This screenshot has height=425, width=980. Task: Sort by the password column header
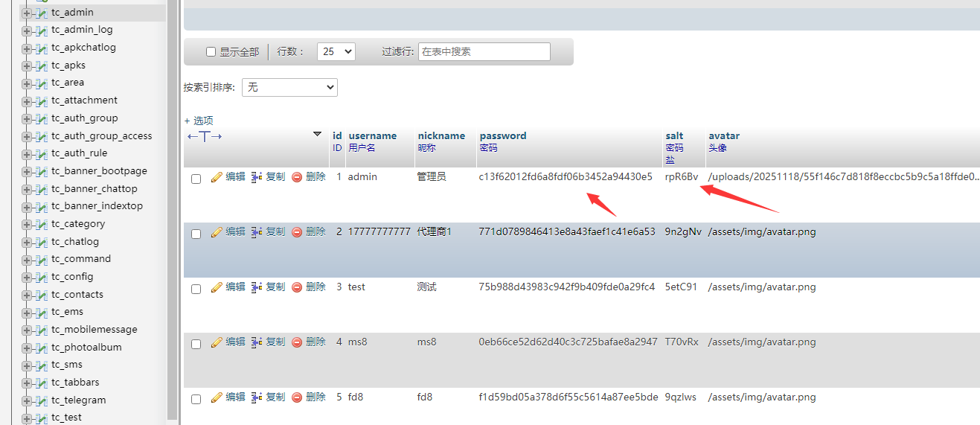click(x=502, y=135)
